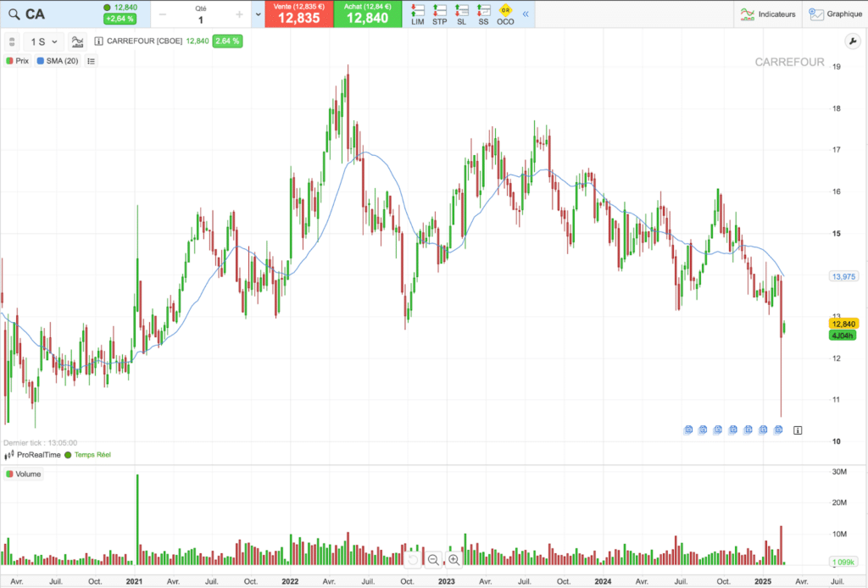Select the OCO order icon
This screenshot has height=588, width=868.
[505, 15]
